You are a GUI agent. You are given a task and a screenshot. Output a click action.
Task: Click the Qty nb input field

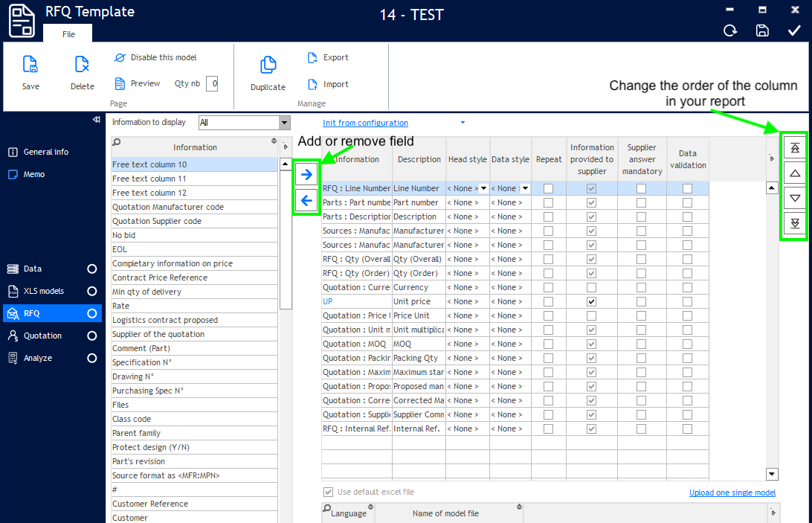tap(212, 84)
